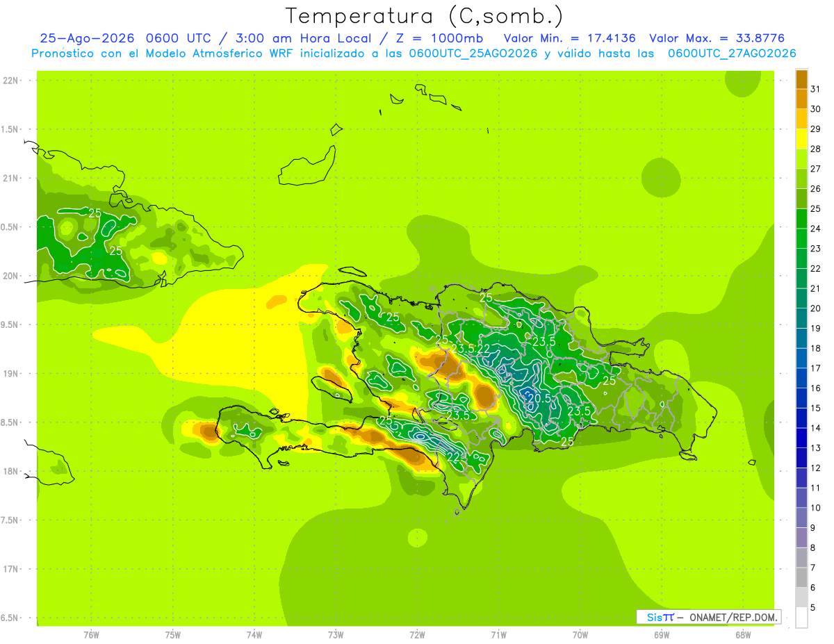Pick the legend swatch between 27 and 28
834x644 pixels.
point(801,159)
